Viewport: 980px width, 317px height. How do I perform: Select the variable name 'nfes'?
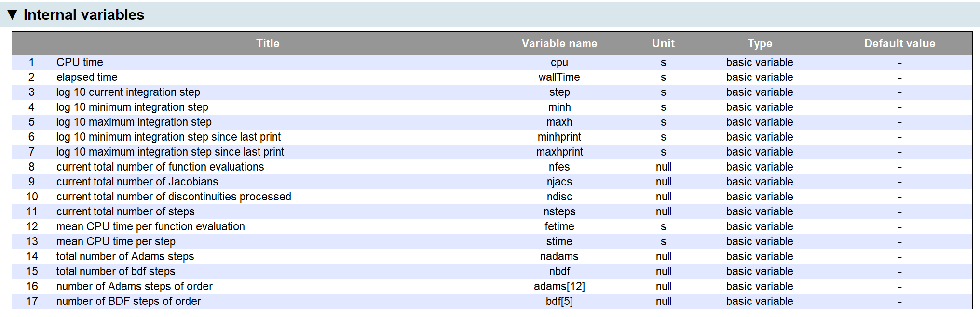click(x=559, y=167)
